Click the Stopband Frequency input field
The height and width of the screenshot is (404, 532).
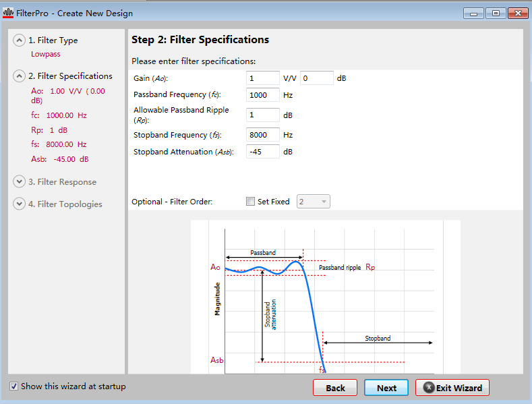pyautogui.click(x=262, y=134)
